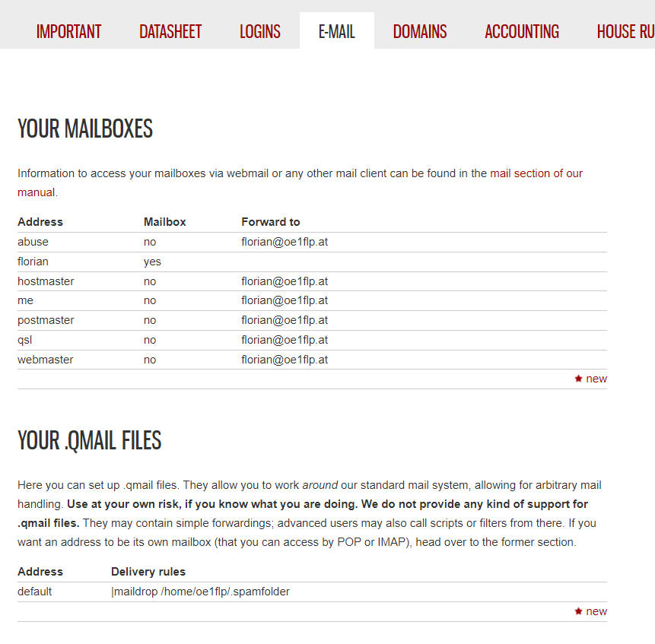The height and width of the screenshot is (644, 655).
Task: Click the Address header in the .qmail table
Action: click(40, 572)
